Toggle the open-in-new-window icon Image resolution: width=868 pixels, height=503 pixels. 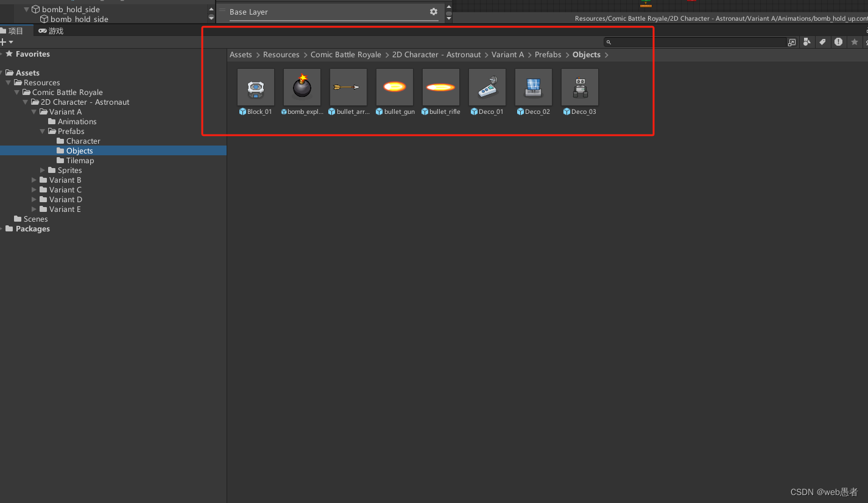point(791,41)
